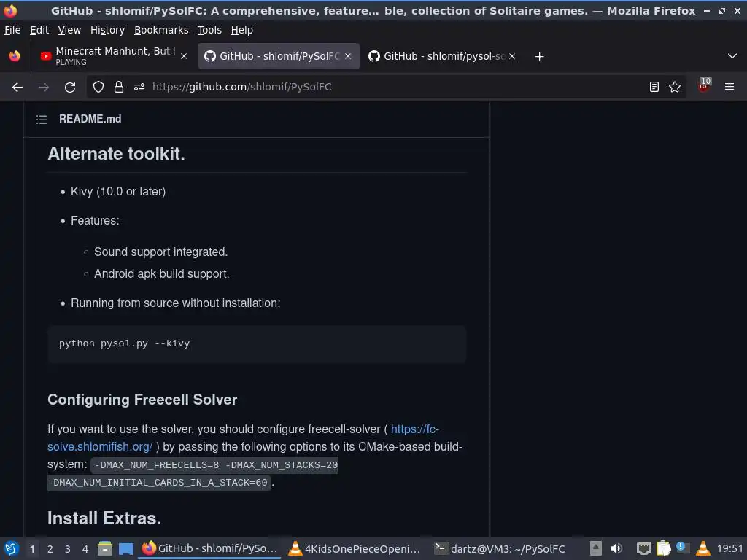Screen dimensions: 747x560
Task: Open the desktop start menu icon
Action: (x=12, y=548)
